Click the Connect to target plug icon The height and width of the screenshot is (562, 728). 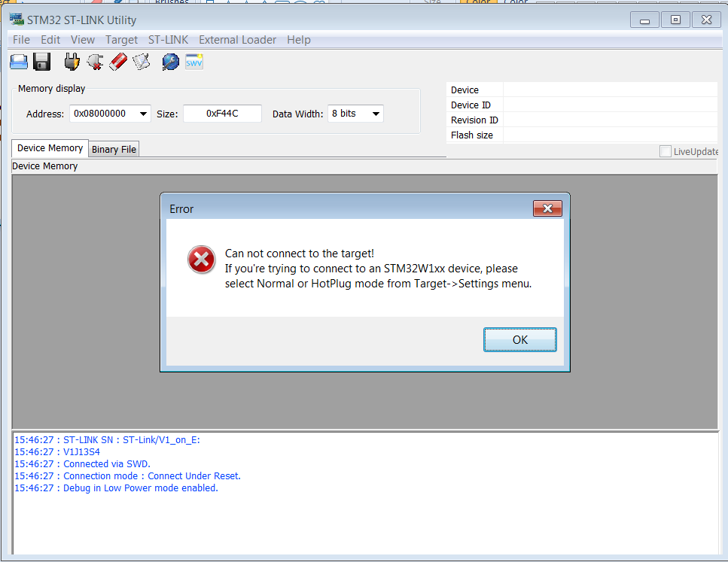72,62
